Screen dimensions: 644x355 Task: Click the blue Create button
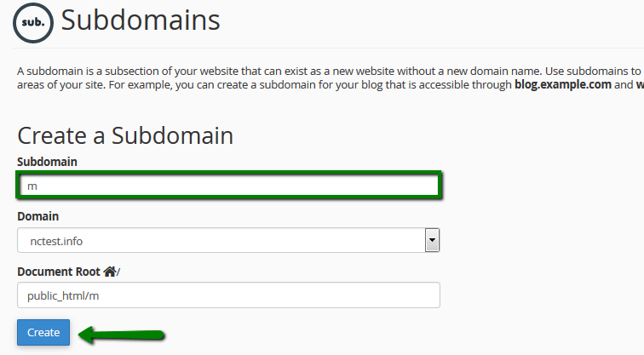click(x=43, y=332)
